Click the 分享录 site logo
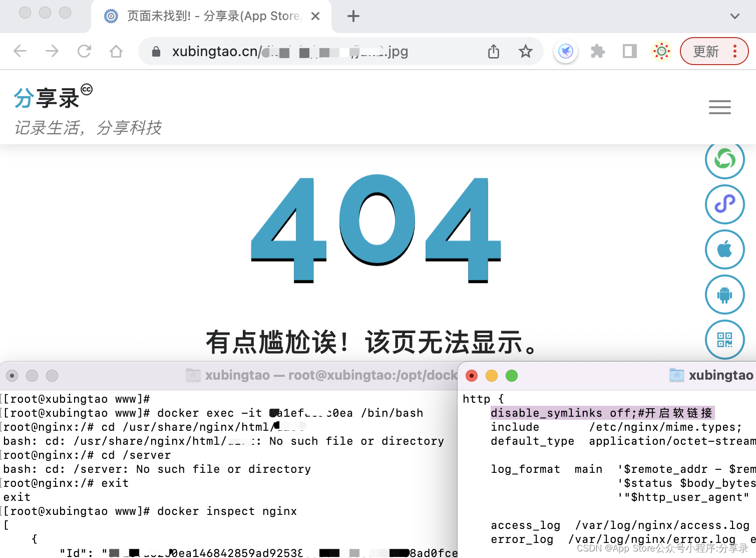Image resolution: width=756 pixels, height=558 pixels. [x=53, y=96]
